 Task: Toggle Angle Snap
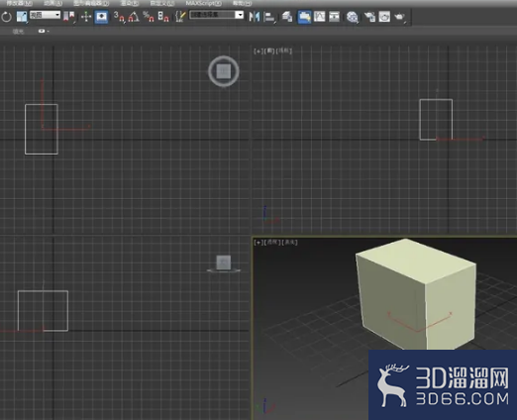click(x=134, y=17)
